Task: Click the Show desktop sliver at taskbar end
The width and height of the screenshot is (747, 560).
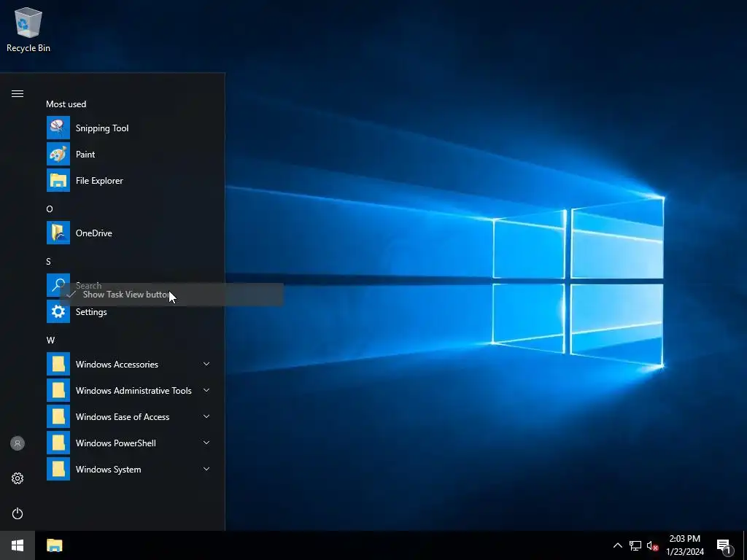Action: (x=745, y=545)
